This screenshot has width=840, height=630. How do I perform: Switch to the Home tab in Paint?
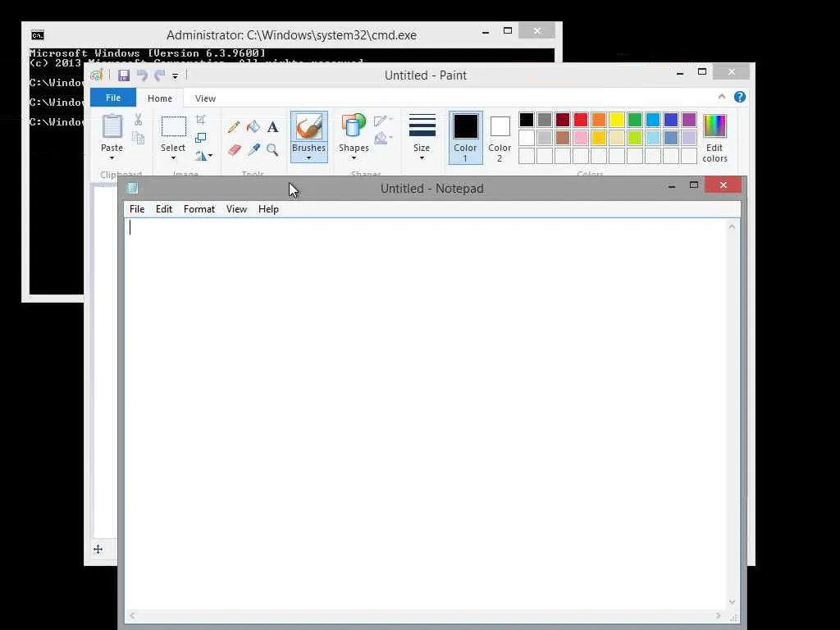(160, 98)
